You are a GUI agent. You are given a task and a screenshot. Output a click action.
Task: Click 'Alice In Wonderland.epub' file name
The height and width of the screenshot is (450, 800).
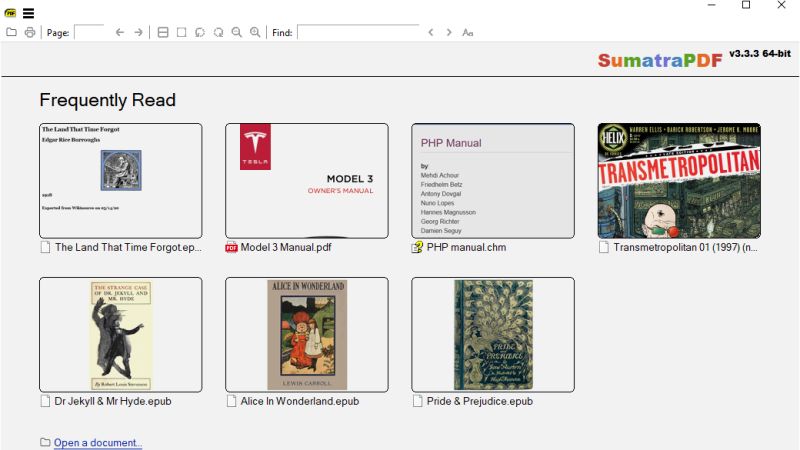coord(300,401)
